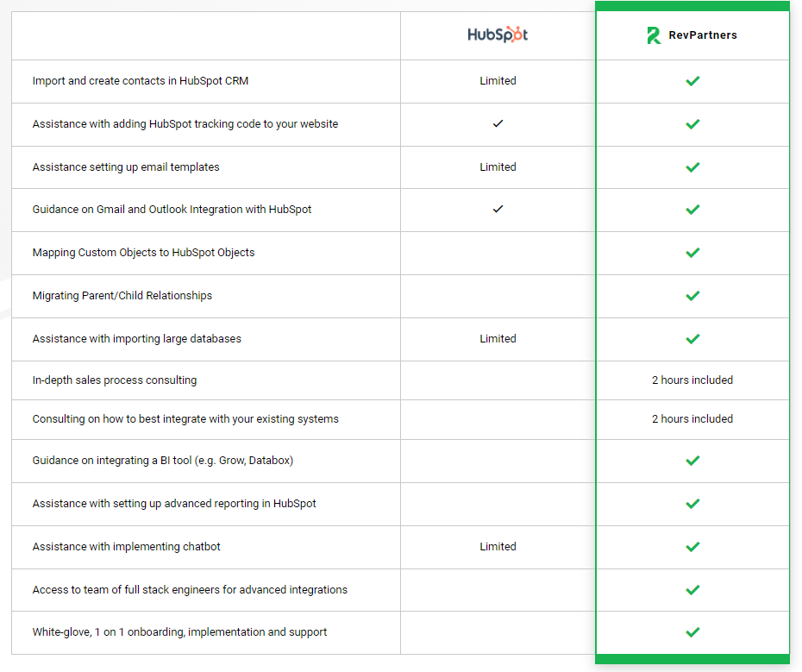Image resolution: width=802 pixels, height=672 pixels.
Task: Click HubSpot checkmark for Gmail and Outlook row
Action: (498, 209)
